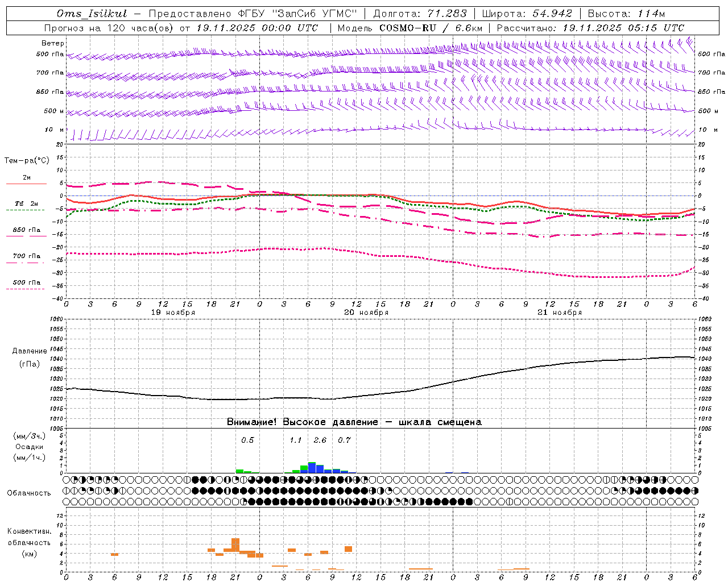Click 'Рассчитано: 19.11.2025 05:15 UTC' timestamp
The width and height of the screenshot is (728, 582).
tap(590, 28)
